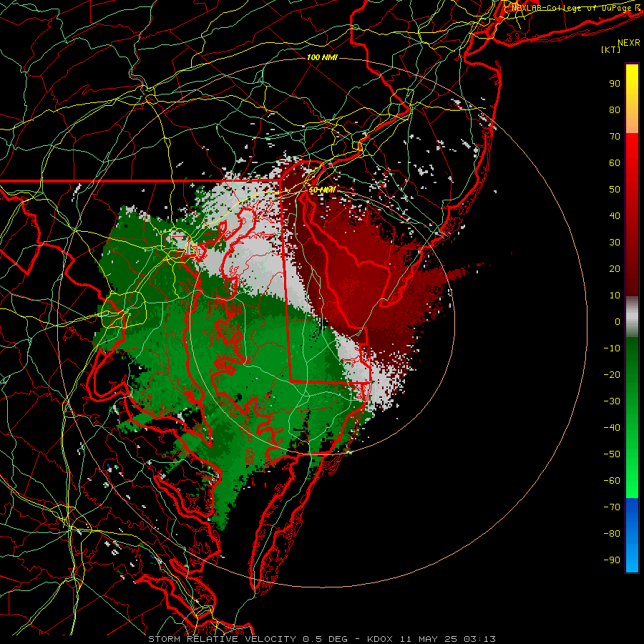The width and height of the screenshot is (644, 644).
Task: Click the 100 NMI range ring label
Action: pos(322,57)
